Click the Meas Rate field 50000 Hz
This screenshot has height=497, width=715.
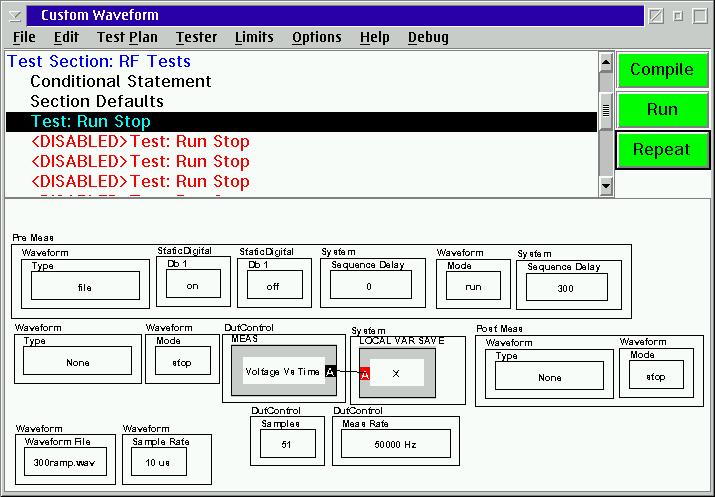(396, 443)
